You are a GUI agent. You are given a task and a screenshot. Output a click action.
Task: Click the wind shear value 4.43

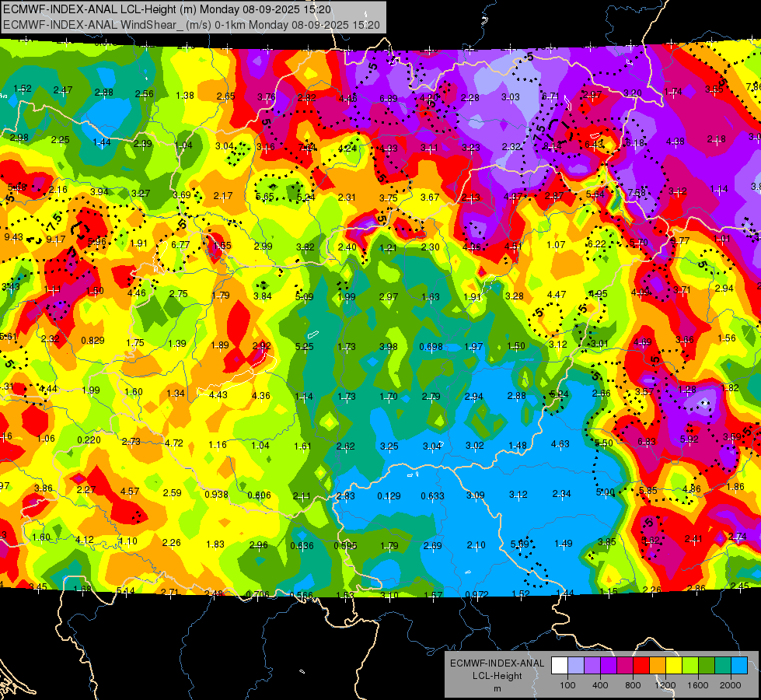[218, 395]
